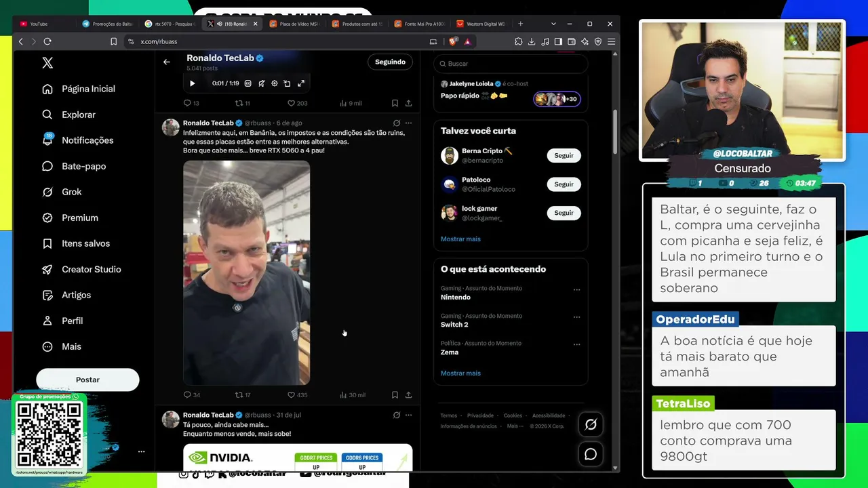Open more options for Switch 2 trend
Viewport: 868px width, 488px height.
click(576, 317)
